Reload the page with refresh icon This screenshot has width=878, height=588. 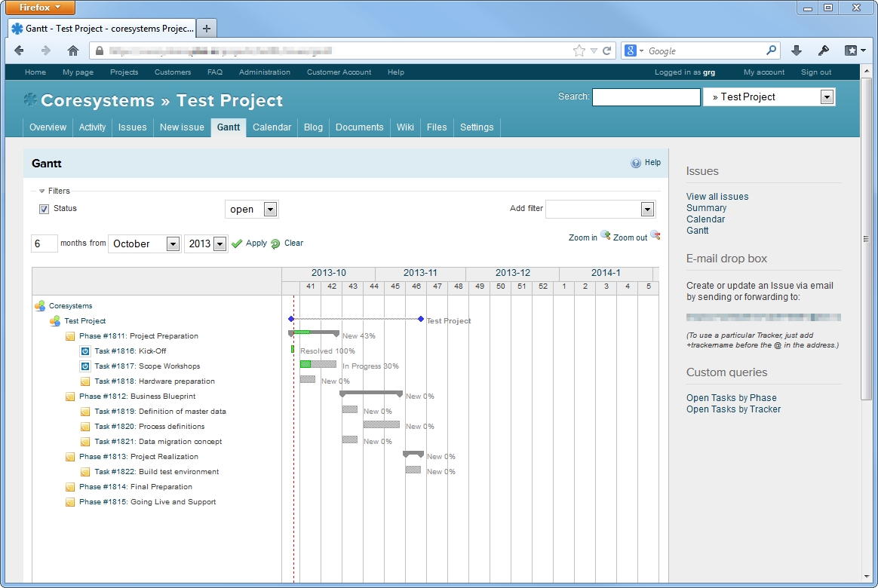[606, 51]
